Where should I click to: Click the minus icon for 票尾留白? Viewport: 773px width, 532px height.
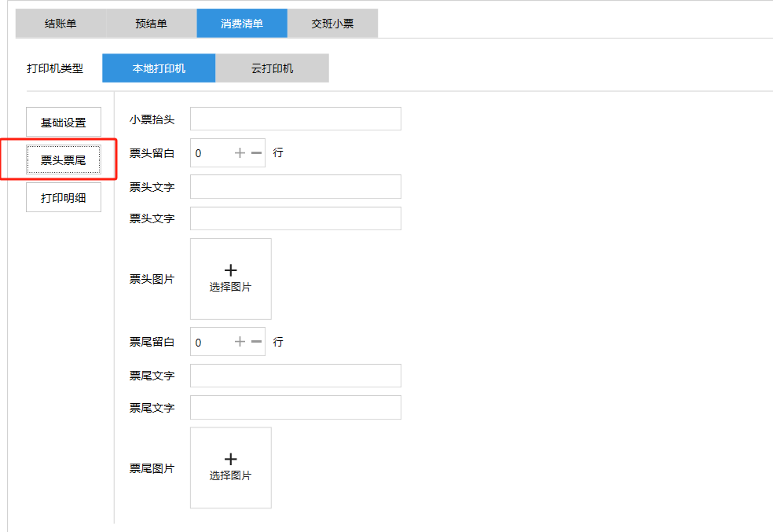[x=256, y=342]
